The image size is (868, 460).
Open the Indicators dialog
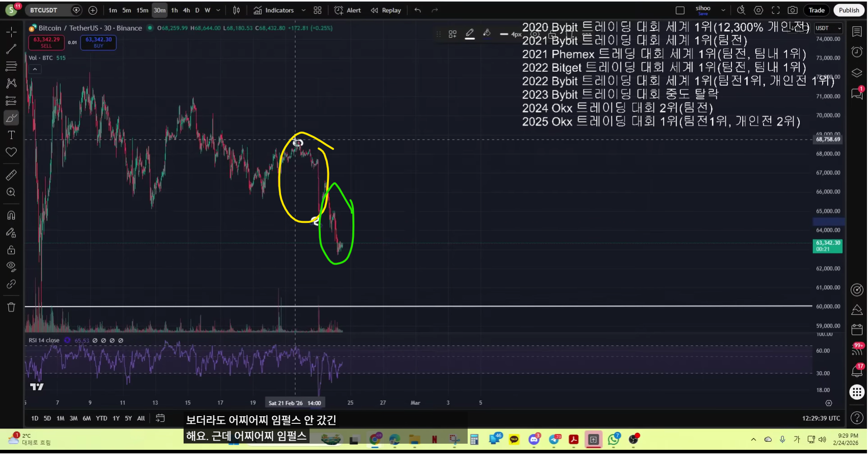click(274, 10)
